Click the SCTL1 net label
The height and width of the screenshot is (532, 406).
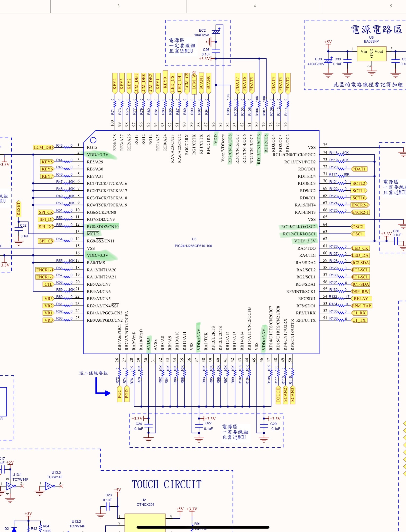[359, 191]
